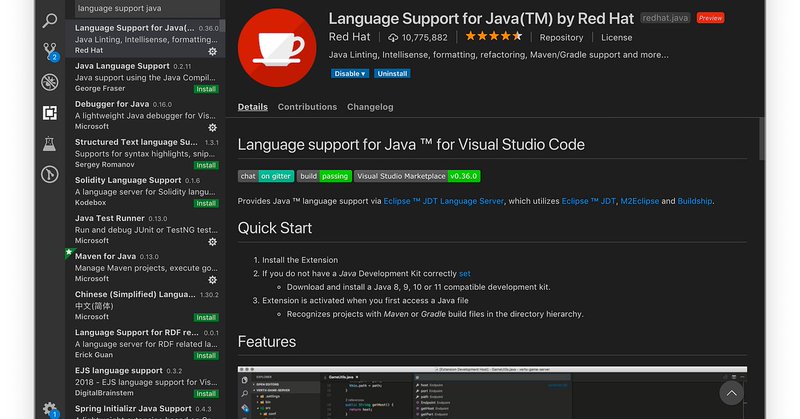Open the Disable dropdown button

click(x=349, y=73)
